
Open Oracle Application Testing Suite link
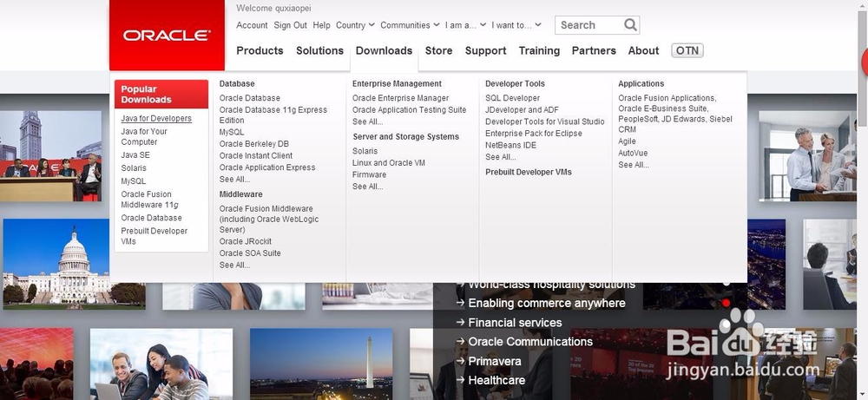coord(409,109)
